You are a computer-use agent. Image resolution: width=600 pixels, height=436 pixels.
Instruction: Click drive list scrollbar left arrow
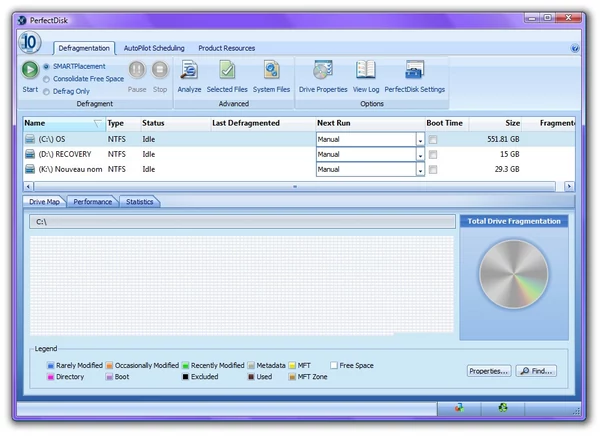click(x=28, y=186)
